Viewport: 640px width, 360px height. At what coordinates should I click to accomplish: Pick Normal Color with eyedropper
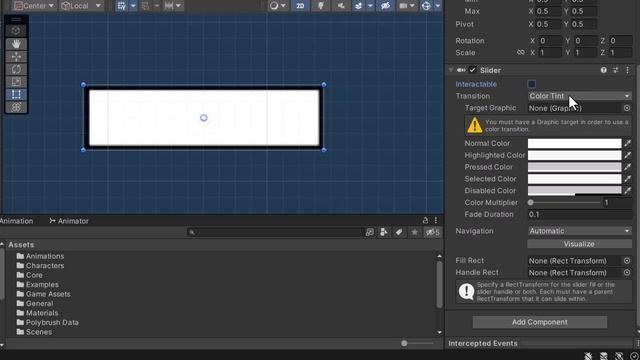point(627,143)
